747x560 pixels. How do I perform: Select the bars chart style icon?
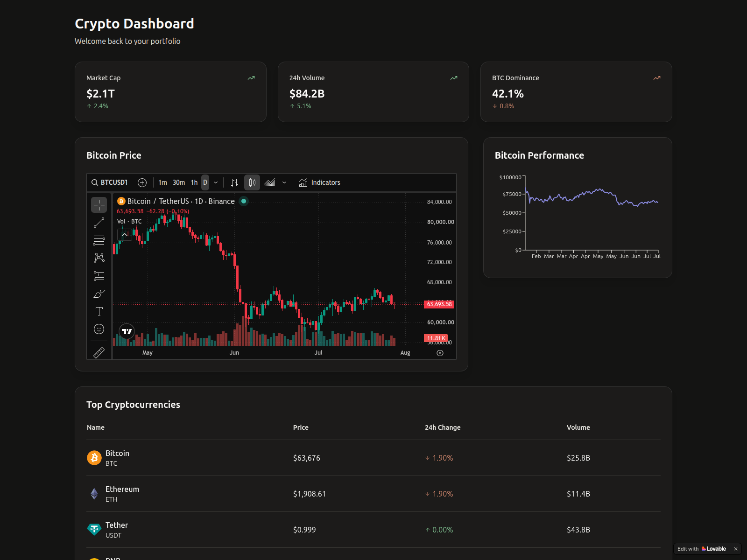point(234,182)
